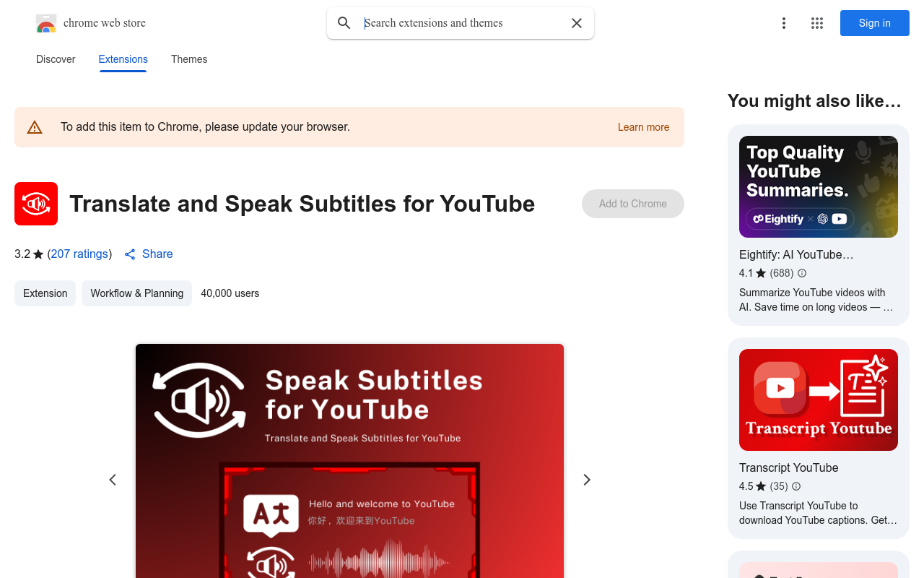Click the extension title heading
Image resolution: width=924 pixels, height=578 pixels.
click(x=302, y=204)
